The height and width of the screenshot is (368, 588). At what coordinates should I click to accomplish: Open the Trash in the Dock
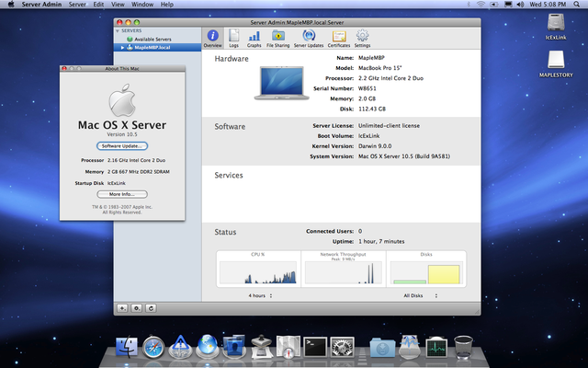463,347
